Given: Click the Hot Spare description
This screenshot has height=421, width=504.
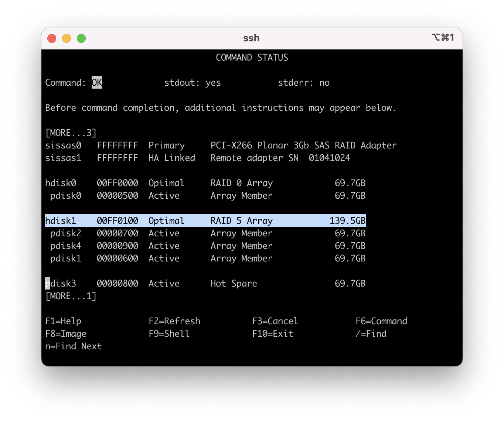Looking at the screenshot, I should coord(234,284).
